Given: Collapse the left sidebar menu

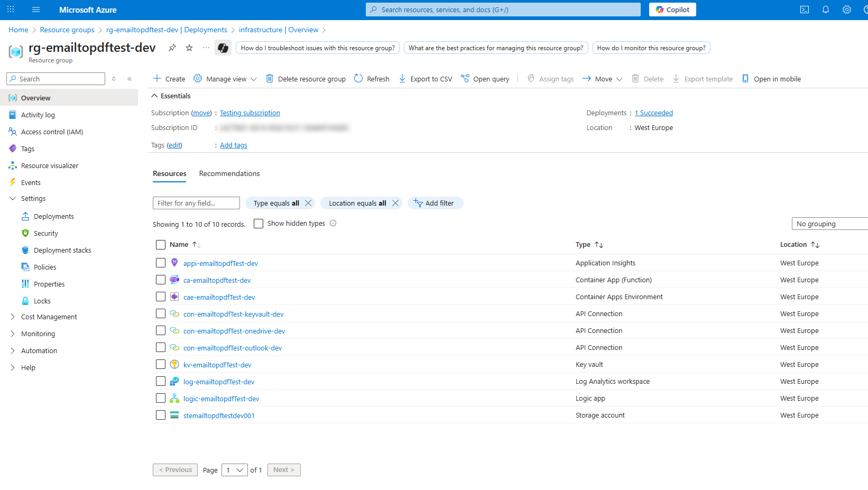Looking at the screenshot, I should coord(130,79).
